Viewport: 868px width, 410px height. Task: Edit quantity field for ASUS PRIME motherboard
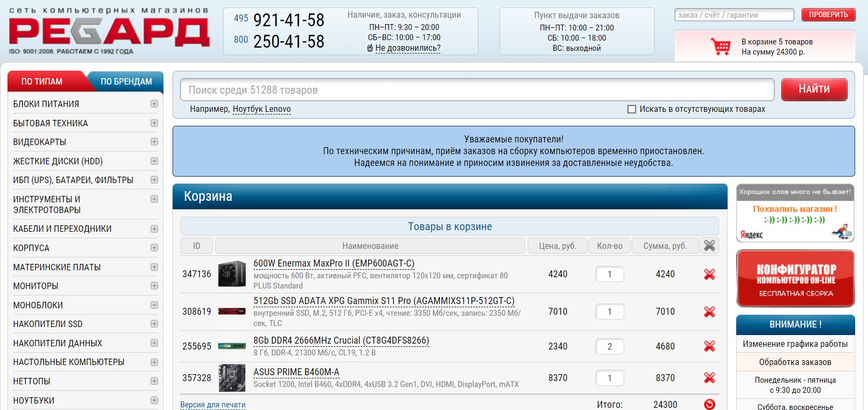pos(610,378)
